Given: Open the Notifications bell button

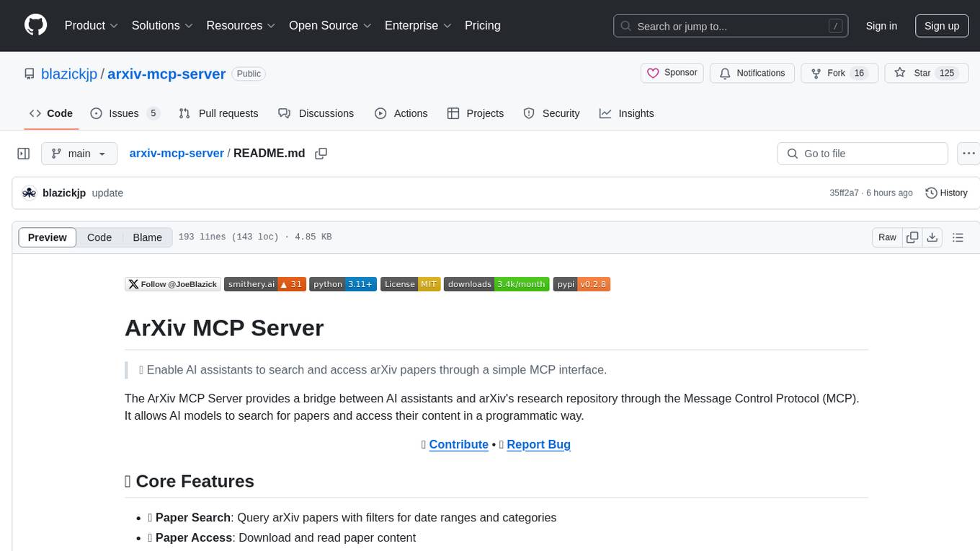Looking at the screenshot, I should point(752,73).
